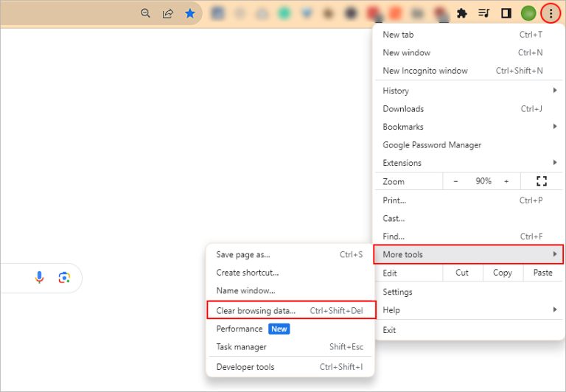Click the Google Lens image search icon
Image resolution: width=566 pixels, height=392 pixels.
[x=64, y=278]
